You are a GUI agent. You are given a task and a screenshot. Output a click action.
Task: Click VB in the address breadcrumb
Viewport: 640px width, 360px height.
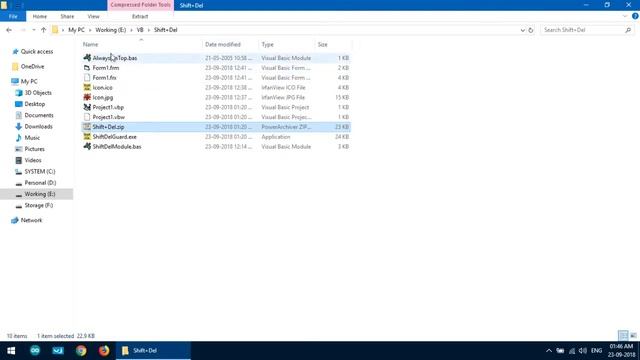click(140, 30)
